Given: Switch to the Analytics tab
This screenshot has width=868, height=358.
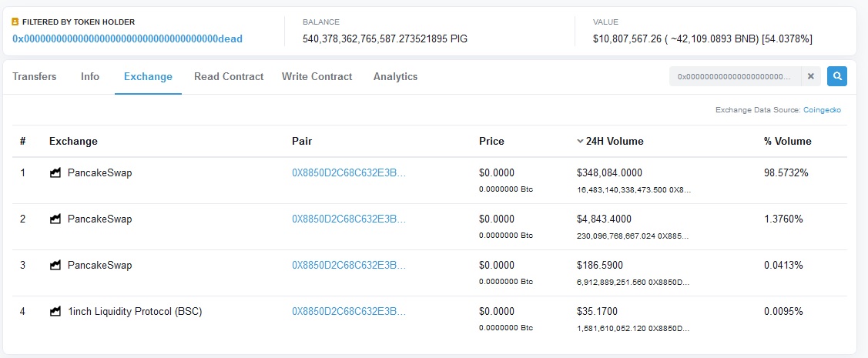Looking at the screenshot, I should (x=395, y=77).
